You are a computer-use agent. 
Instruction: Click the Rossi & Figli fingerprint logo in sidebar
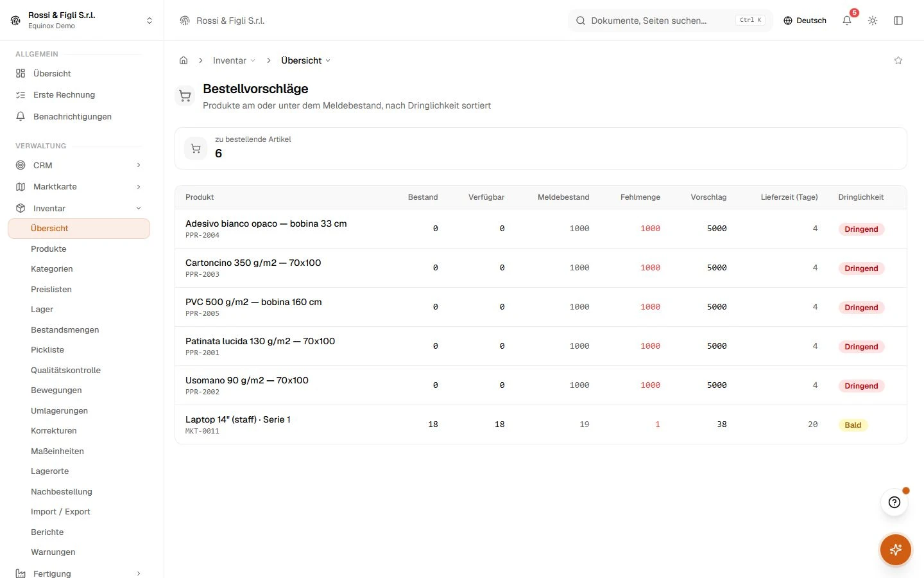15,21
